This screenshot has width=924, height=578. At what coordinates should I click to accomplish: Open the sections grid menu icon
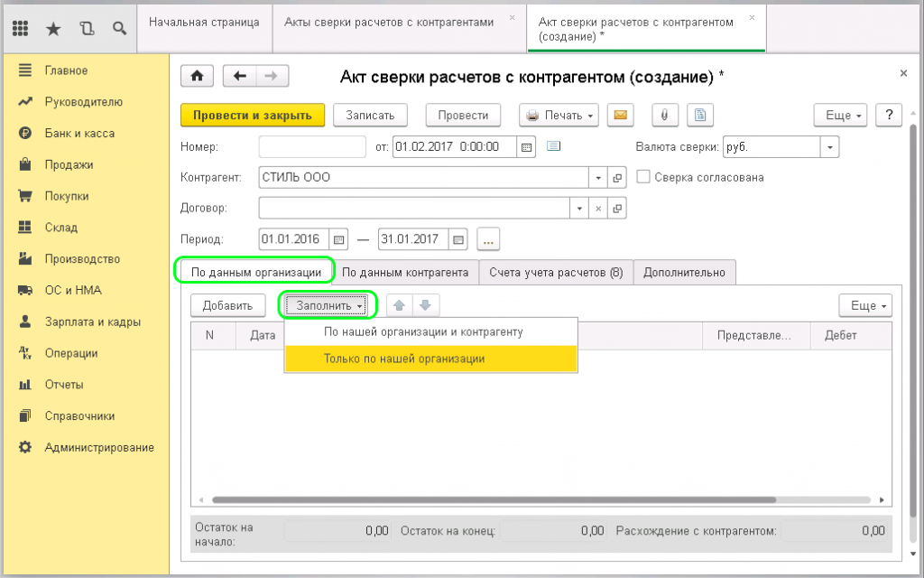coord(21,29)
